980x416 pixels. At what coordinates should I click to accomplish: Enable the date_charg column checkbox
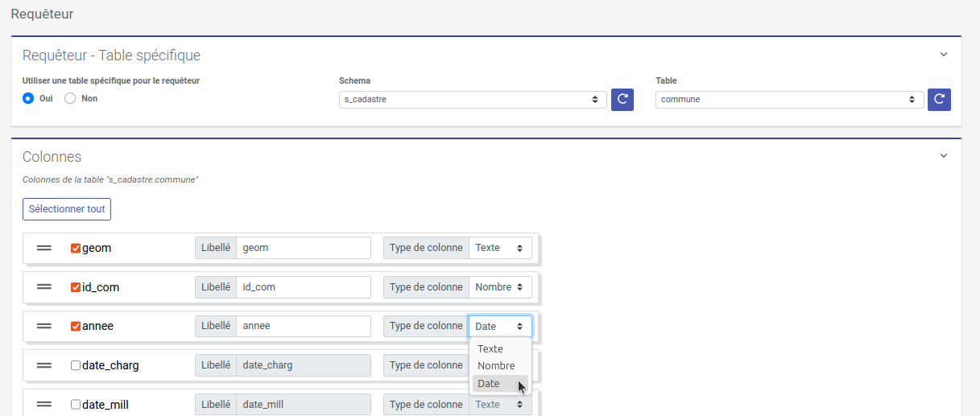[x=76, y=365]
